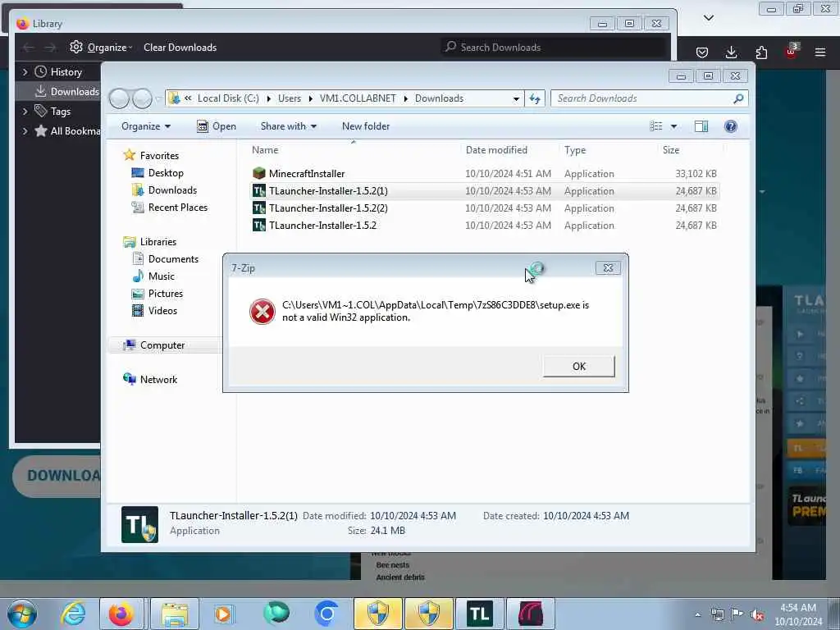The height and width of the screenshot is (630, 840).
Task: Open Recent Places in navigation pane
Action: tap(177, 208)
